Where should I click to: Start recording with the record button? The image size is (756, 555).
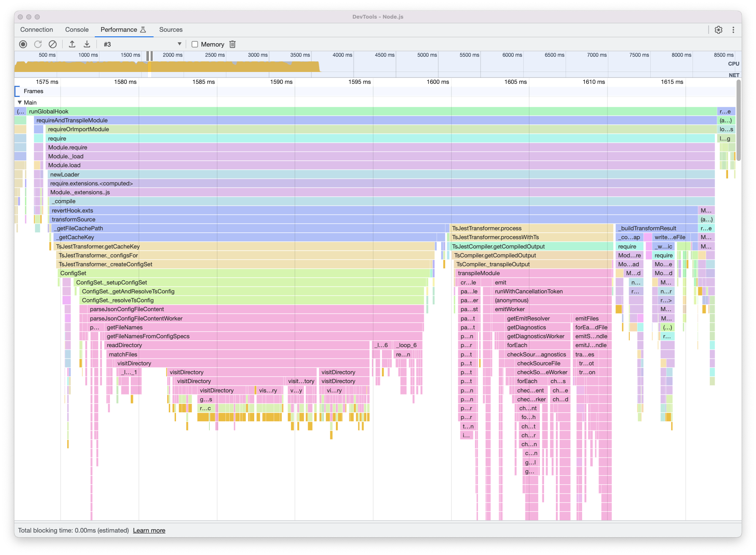tap(23, 44)
